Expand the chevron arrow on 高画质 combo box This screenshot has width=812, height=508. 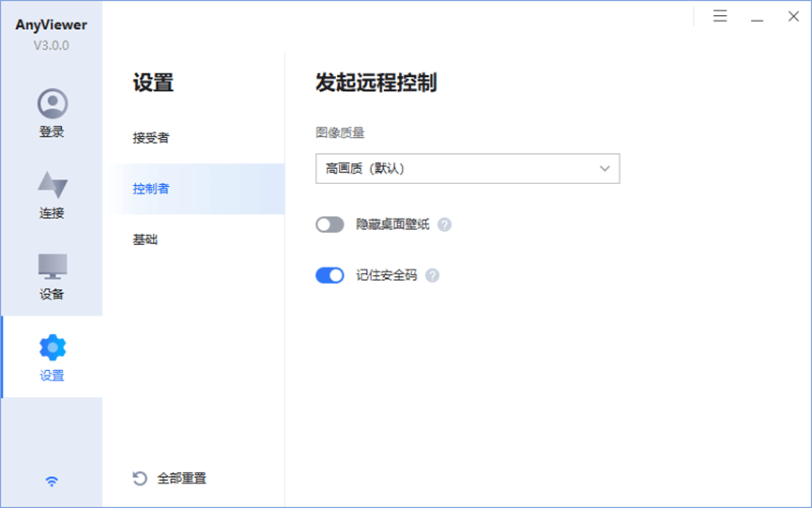[x=605, y=168]
